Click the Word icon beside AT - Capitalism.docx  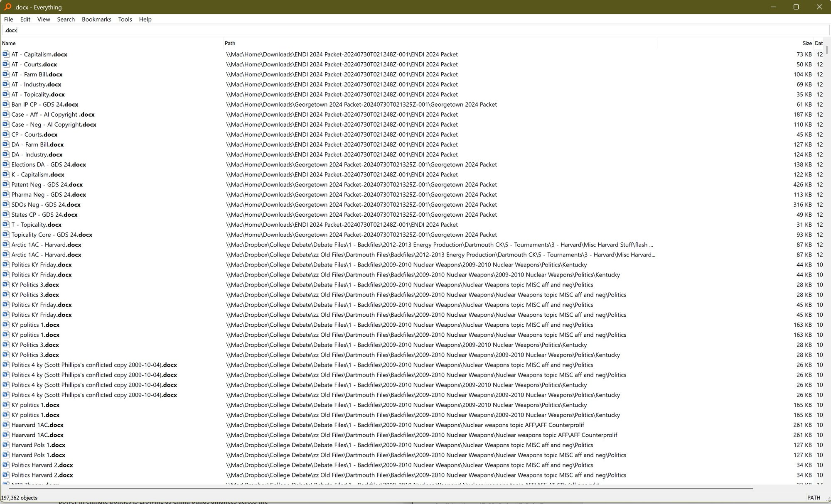tap(6, 54)
